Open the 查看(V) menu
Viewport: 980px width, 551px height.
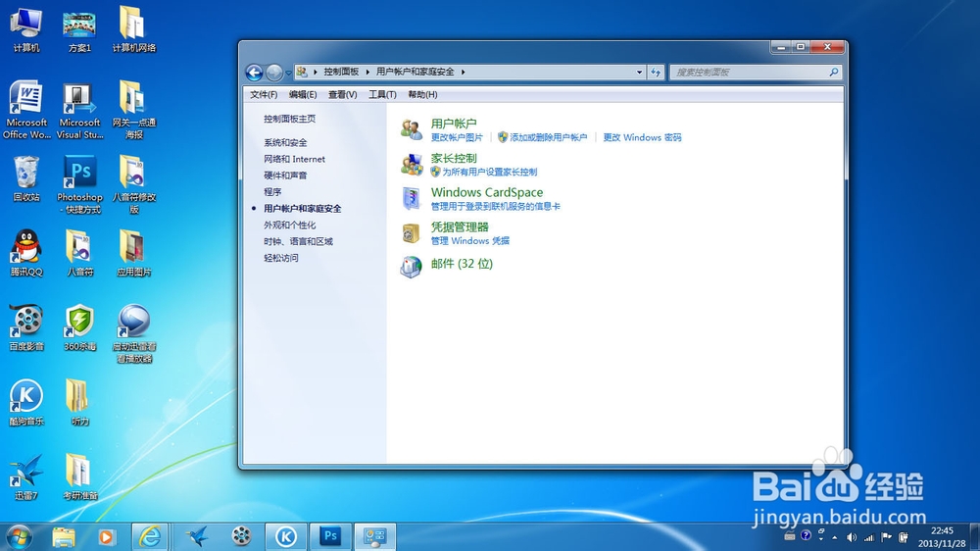click(342, 94)
